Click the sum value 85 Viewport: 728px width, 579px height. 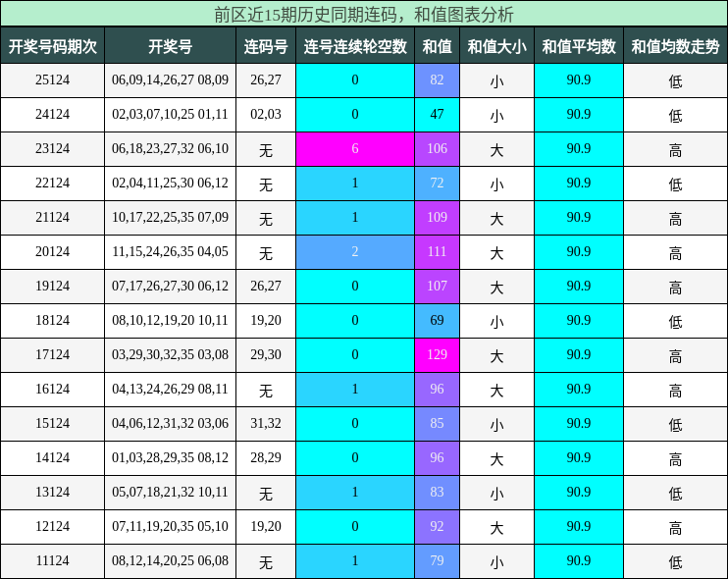[437, 423]
